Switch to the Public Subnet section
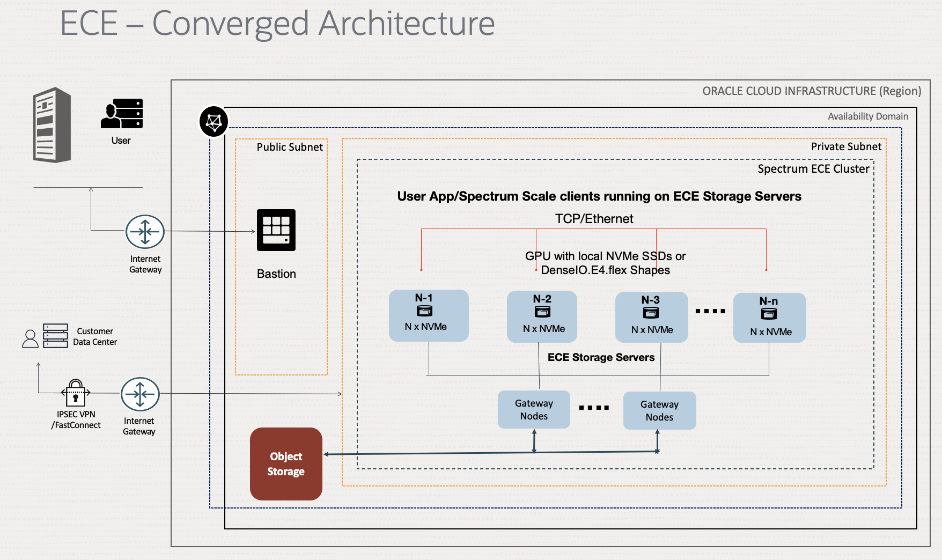The image size is (942, 560). click(x=290, y=146)
